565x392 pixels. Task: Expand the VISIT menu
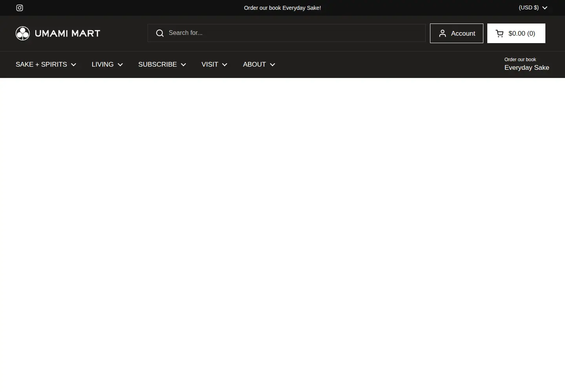[214, 64]
